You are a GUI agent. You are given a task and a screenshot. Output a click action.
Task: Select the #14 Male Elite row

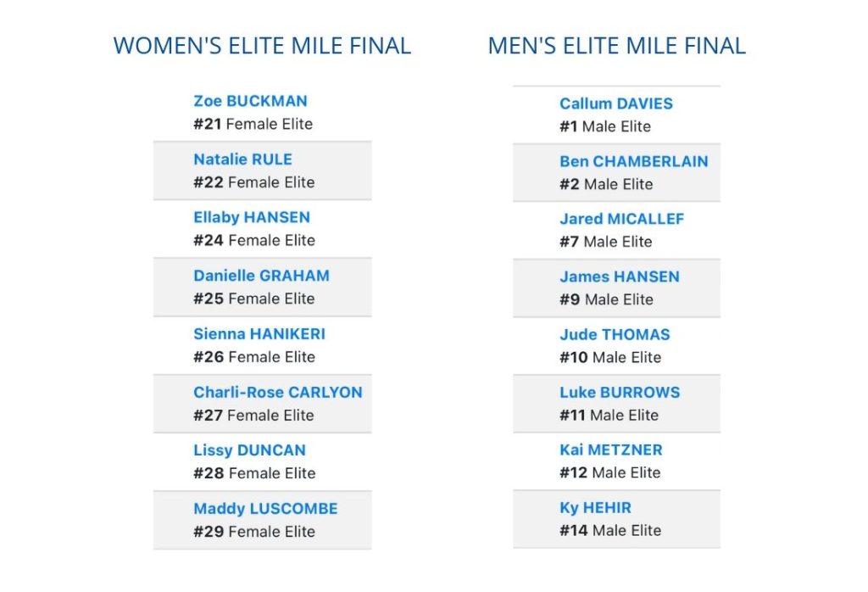click(617, 519)
